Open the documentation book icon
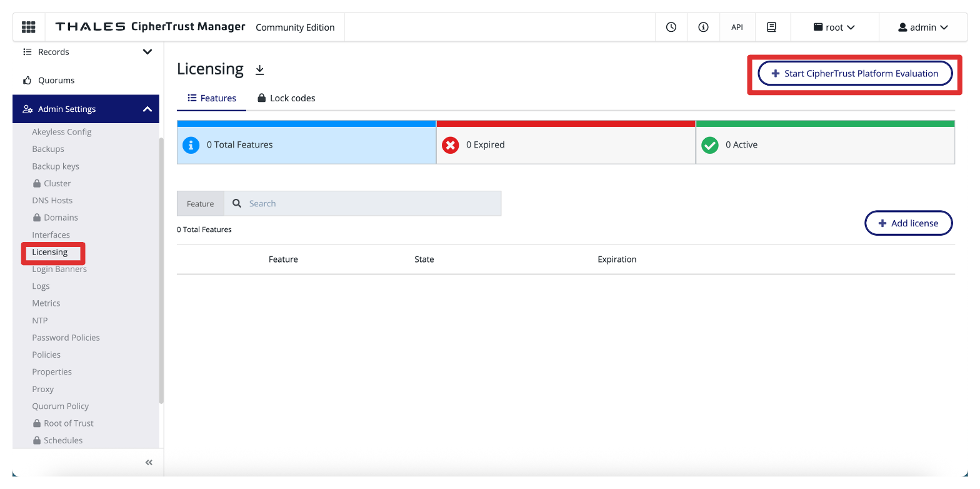980x489 pixels. (771, 27)
